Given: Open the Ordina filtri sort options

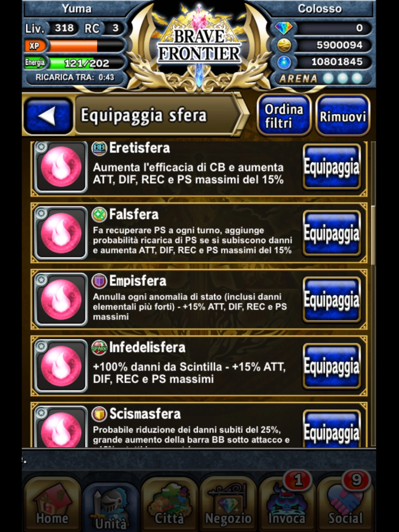Looking at the screenshot, I should (x=284, y=115).
